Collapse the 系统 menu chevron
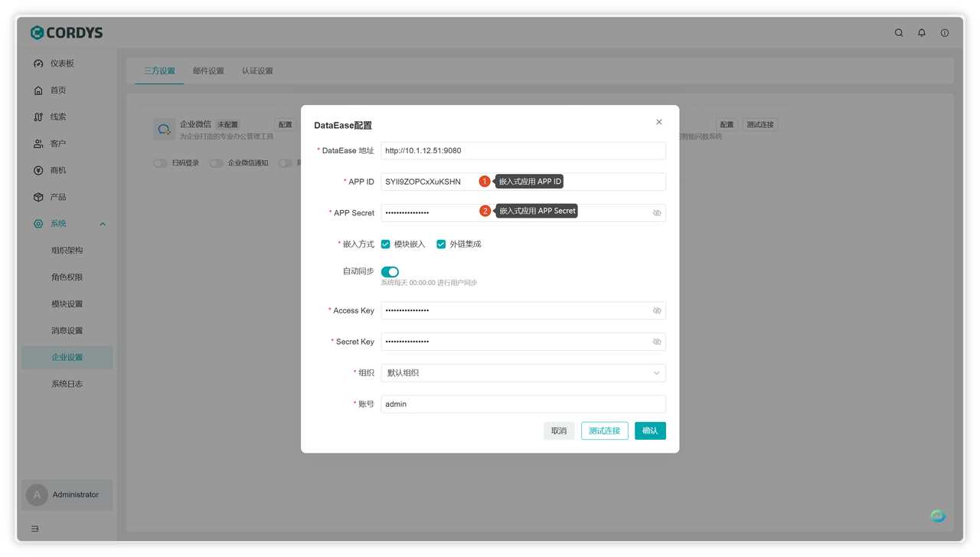Image resolution: width=980 pixels, height=557 pixels. click(103, 224)
